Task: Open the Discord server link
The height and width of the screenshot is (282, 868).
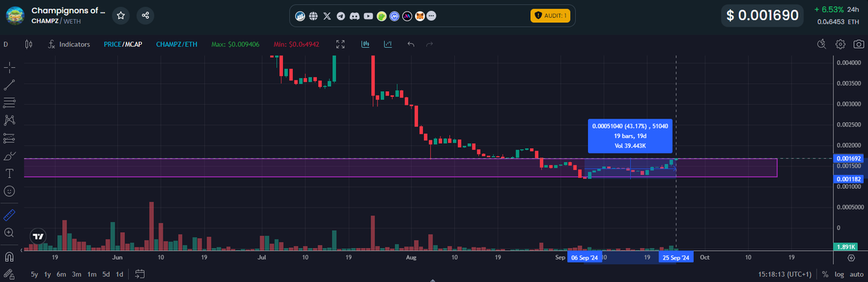Action: [x=355, y=15]
